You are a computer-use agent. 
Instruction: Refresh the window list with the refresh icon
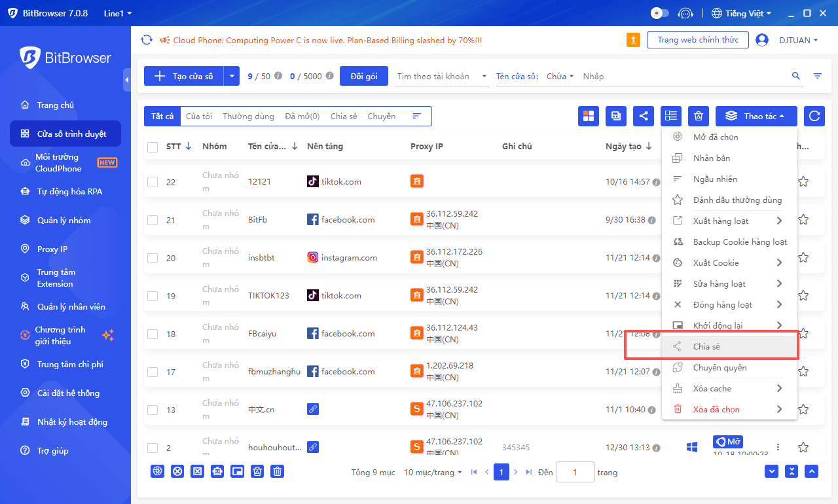click(x=814, y=116)
